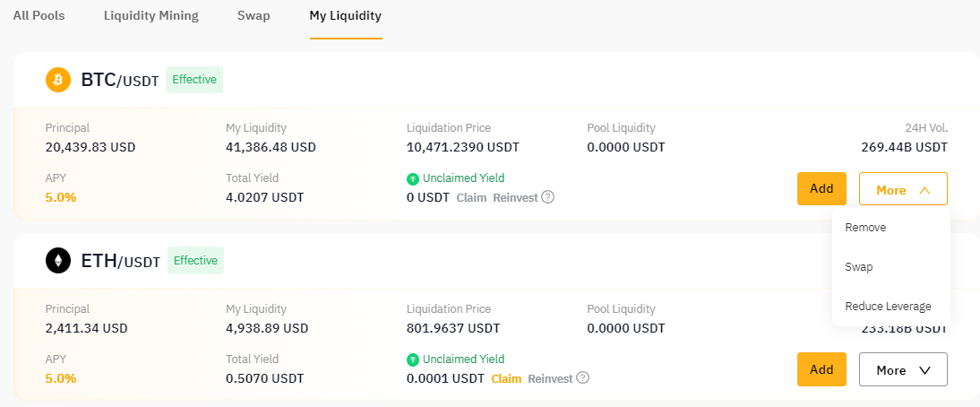
Task: Click the BTC/USDT Effective status badge
Action: (x=194, y=80)
